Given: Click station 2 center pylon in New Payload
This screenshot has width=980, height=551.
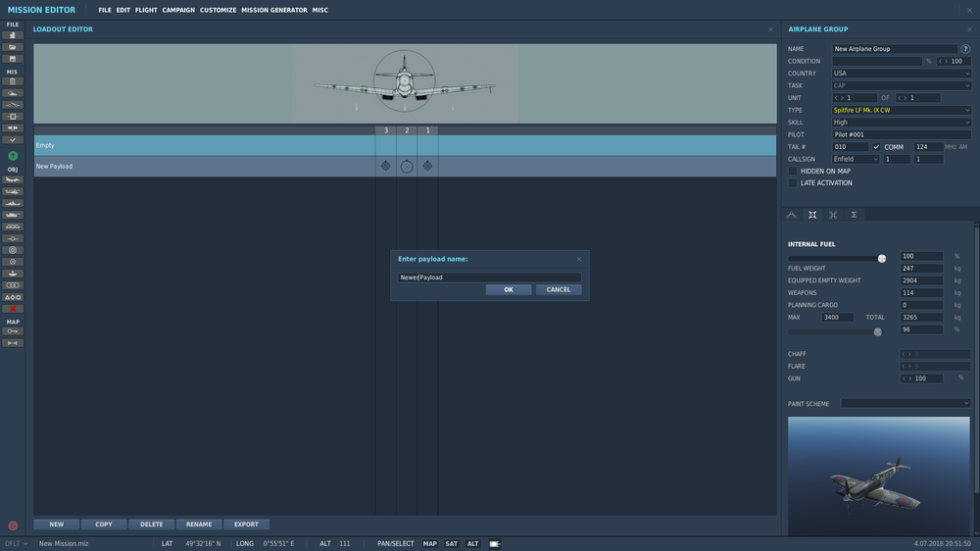Looking at the screenshot, I should 407,167.
